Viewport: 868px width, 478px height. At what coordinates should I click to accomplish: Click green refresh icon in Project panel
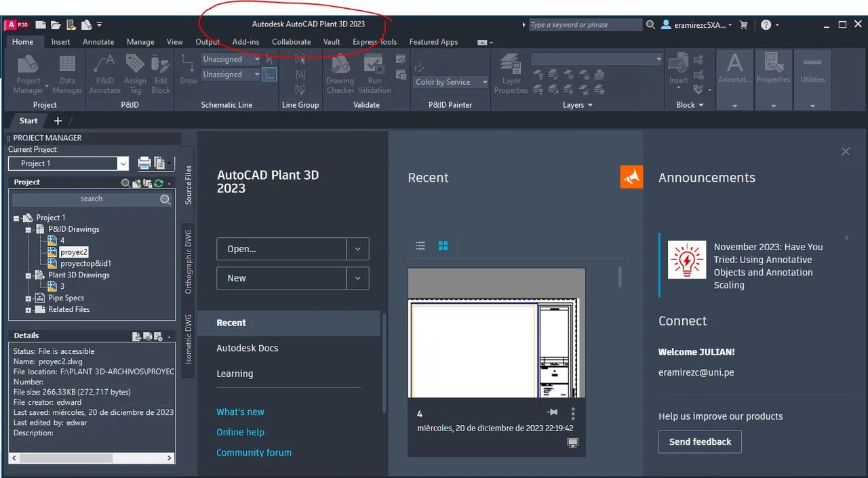click(158, 183)
